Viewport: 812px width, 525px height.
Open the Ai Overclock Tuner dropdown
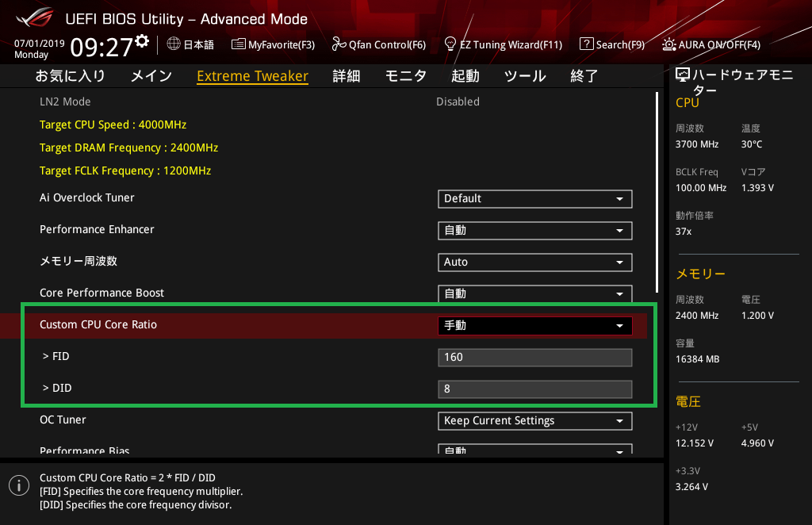pyautogui.click(x=535, y=199)
